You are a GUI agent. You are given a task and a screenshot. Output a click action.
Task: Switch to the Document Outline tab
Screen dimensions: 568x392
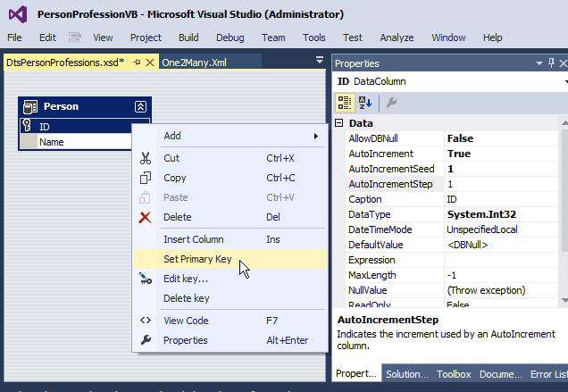pyautogui.click(x=501, y=374)
